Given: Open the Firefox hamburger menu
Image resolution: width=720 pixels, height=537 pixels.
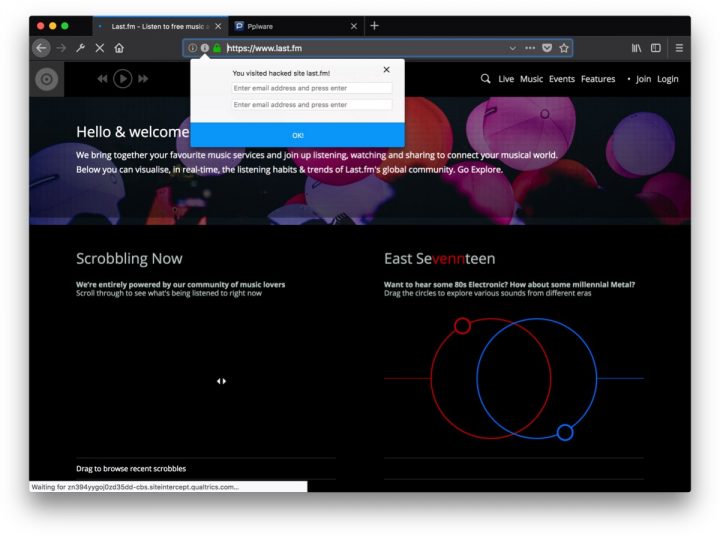Looking at the screenshot, I should [679, 48].
